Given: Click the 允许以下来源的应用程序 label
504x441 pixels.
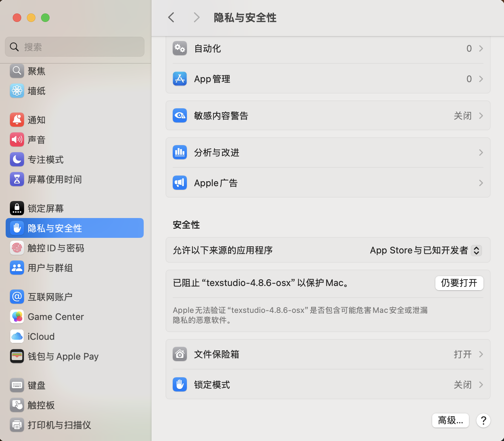Looking at the screenshot, I should pos(223,250).
